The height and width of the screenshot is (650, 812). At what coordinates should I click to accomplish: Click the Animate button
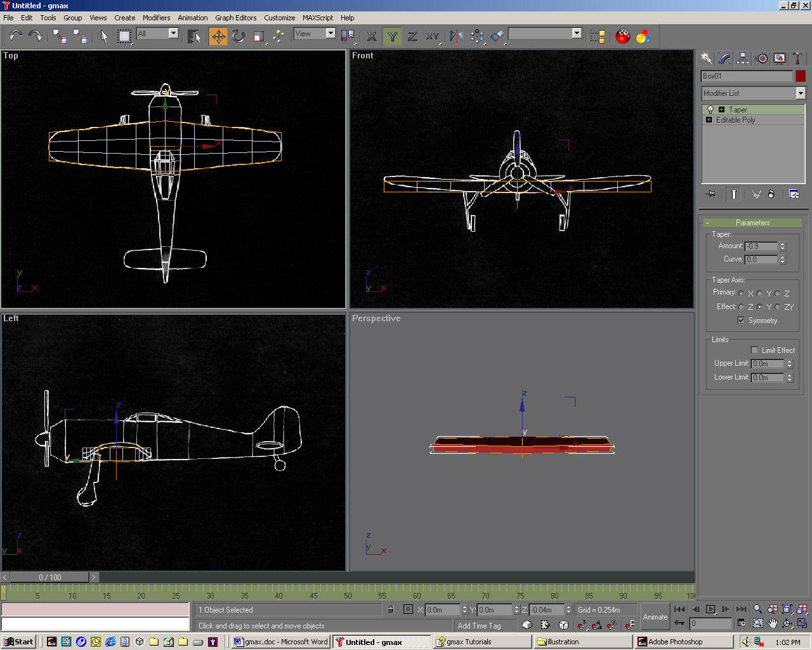(655, 617)
